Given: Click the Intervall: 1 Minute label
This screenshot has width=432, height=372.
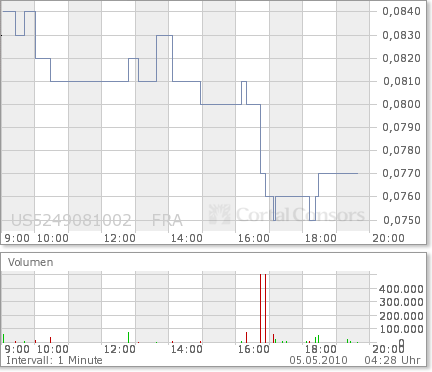Looking at the screenshot, I should click(x=54, y=360).
